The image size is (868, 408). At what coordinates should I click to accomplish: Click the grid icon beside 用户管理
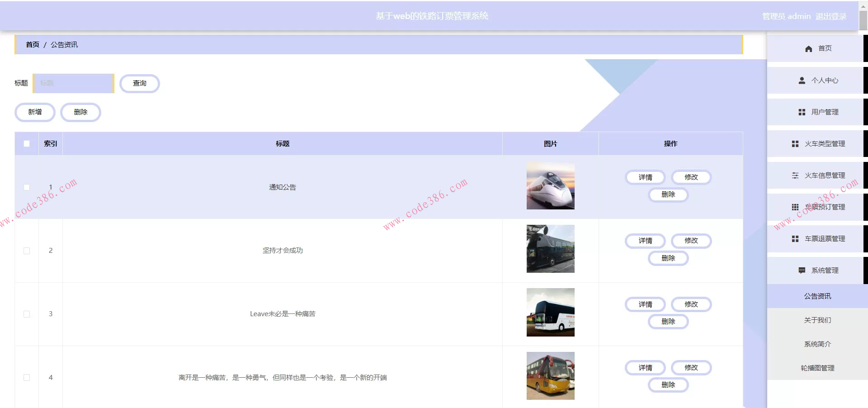pos(802,112)
